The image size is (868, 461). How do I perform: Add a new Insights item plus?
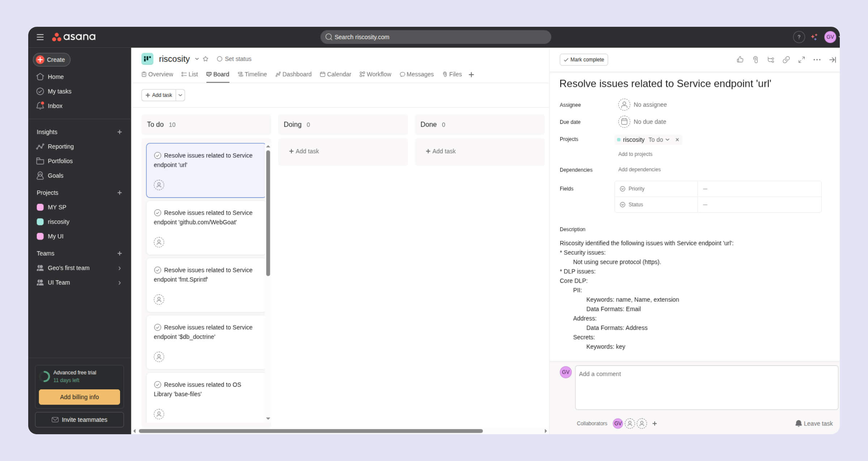pyautogui.click(x=119, y=132)
